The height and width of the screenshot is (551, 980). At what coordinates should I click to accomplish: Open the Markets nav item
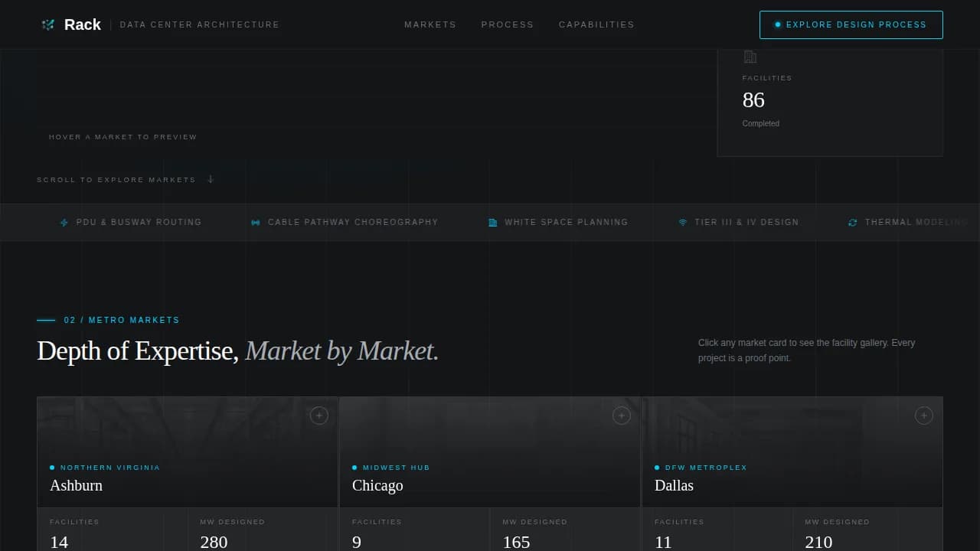coord(430,24)
